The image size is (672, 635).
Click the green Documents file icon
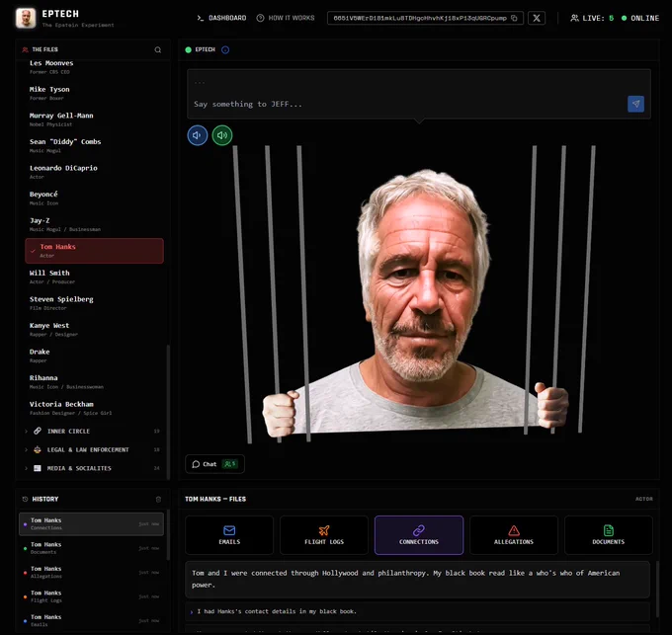608,530
